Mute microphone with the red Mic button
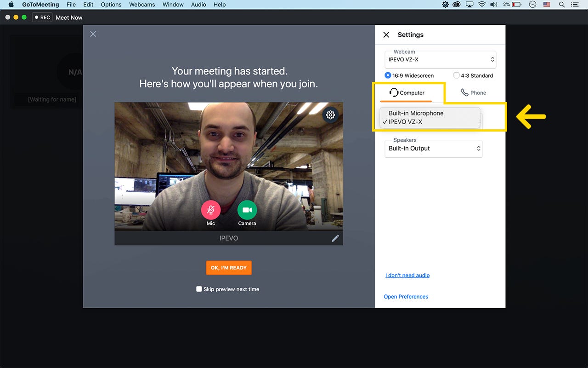 [211, 210]
